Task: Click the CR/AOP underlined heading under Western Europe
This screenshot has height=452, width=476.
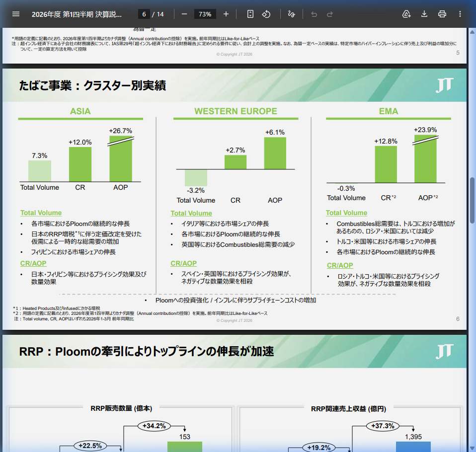Action: pyautogui.click(x=184, y=263)
